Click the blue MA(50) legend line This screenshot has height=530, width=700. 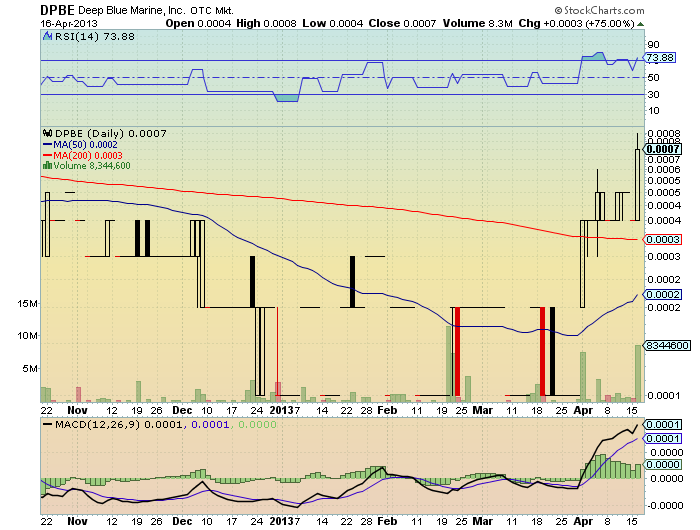47,144
